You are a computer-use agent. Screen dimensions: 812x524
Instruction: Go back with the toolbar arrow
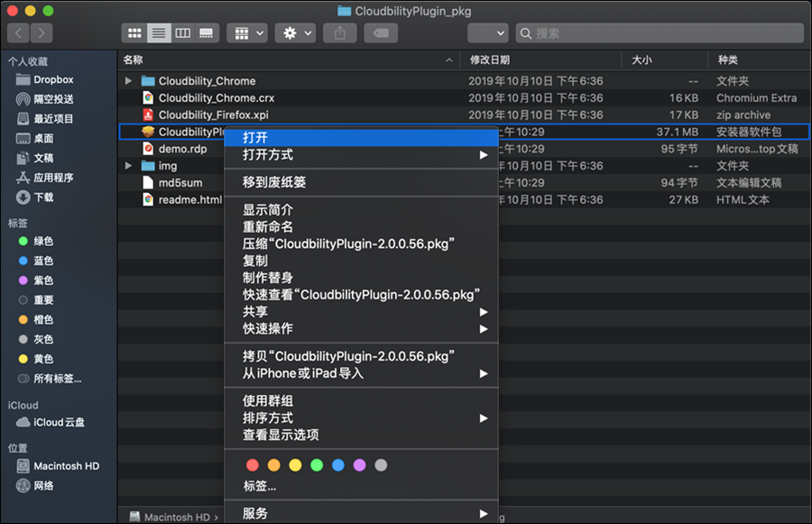[19, 32]
